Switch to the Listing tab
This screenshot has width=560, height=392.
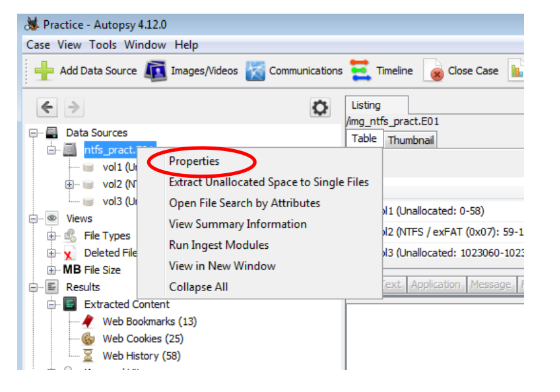pyautogui.click(x=377, y=105)
